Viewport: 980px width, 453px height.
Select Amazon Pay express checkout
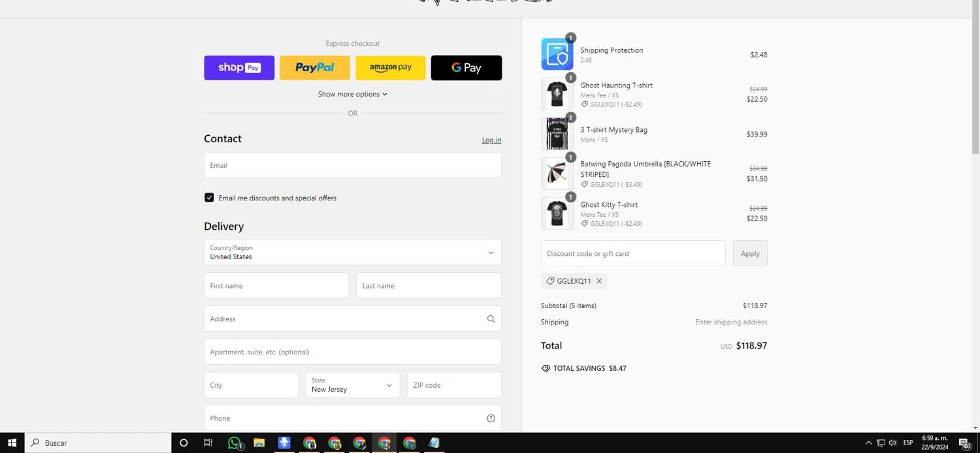391,68
